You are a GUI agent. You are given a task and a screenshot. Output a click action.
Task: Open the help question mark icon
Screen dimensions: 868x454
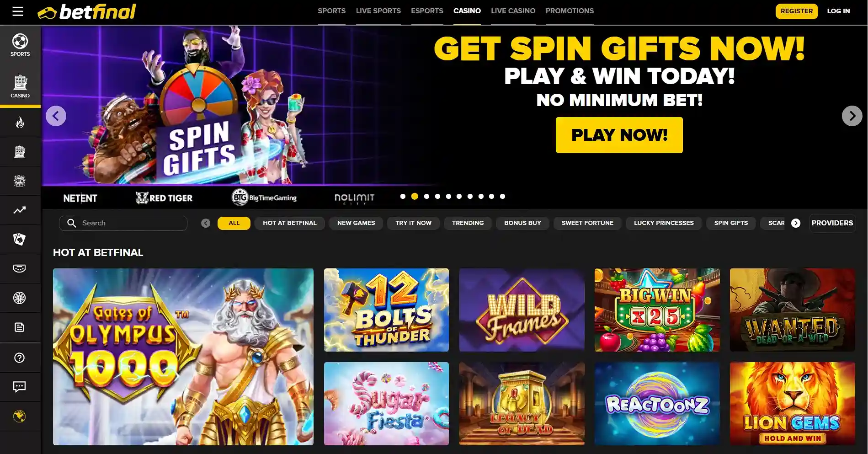pyautogui.click(x=20, y=358)
